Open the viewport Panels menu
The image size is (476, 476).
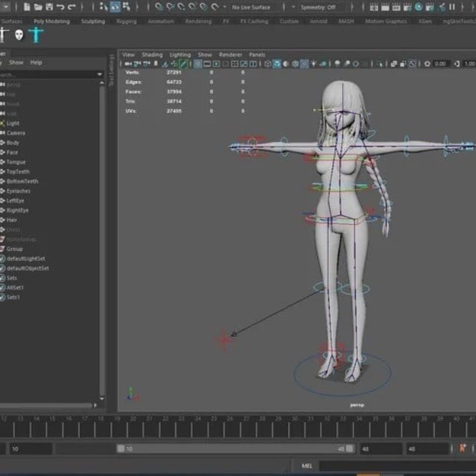pyautogui.click(x=257, y=55)
